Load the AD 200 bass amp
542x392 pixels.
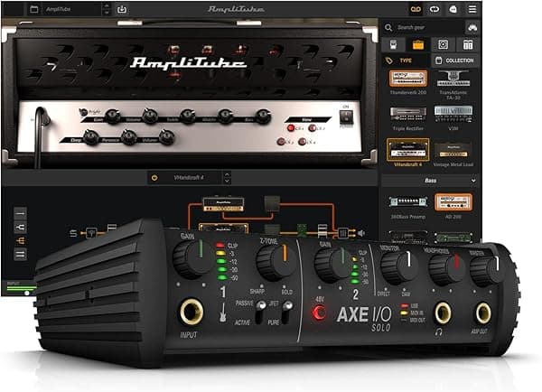453,202
